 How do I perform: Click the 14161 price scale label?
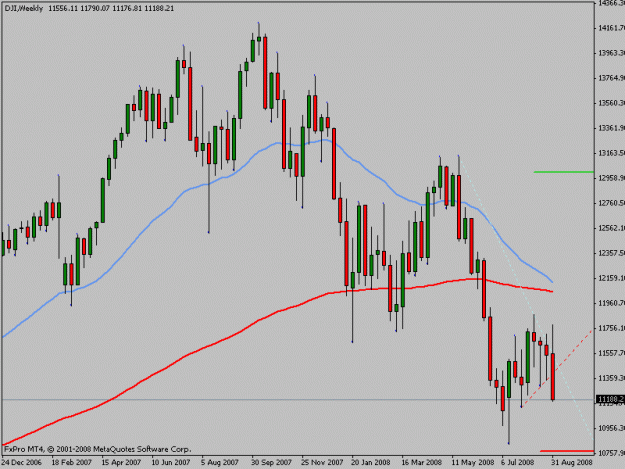611,27
